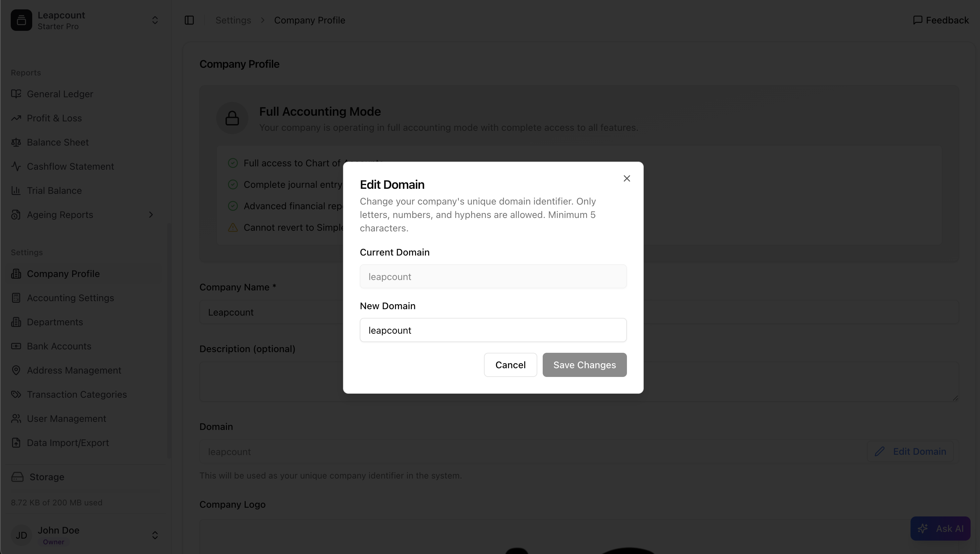Go to Settings breadcrumb
This screenshot has height=554, width=980.
[233, 20]
